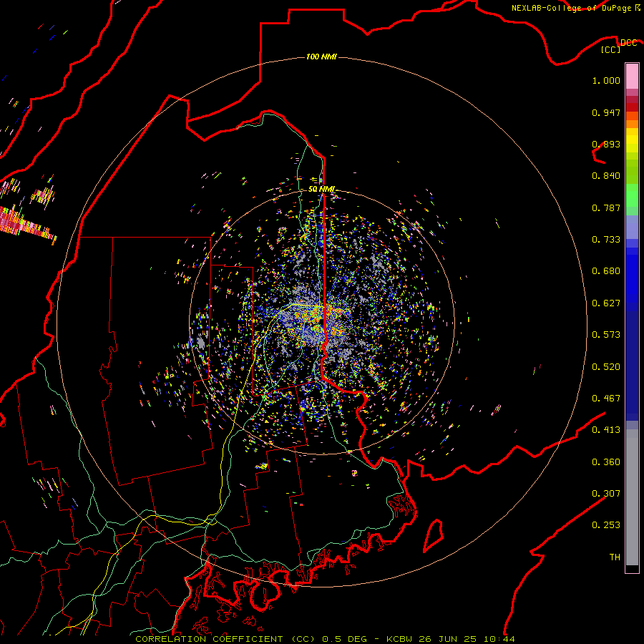Click the 50 NMI range ring label
Screen dimensions: 644x644
point(321,190)
